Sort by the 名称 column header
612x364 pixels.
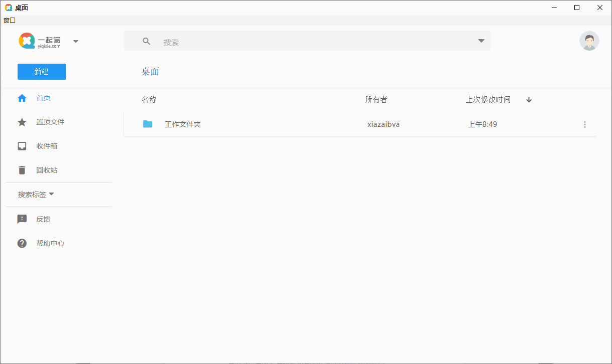(149, 100)
